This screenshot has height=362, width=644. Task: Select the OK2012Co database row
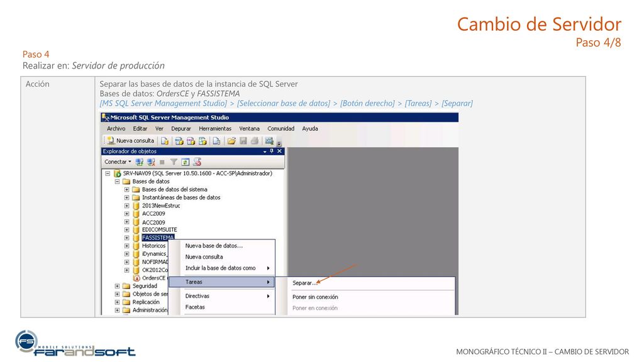pyautogui.click(x=155, y=270)
